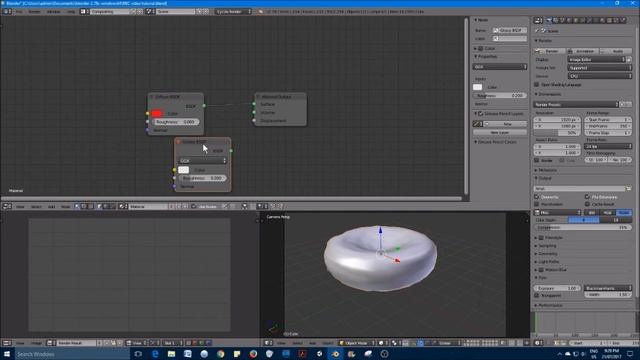This screenshot has height=360, width=640.
Task: Toggle the Border render checkbox
Action: 537,160
